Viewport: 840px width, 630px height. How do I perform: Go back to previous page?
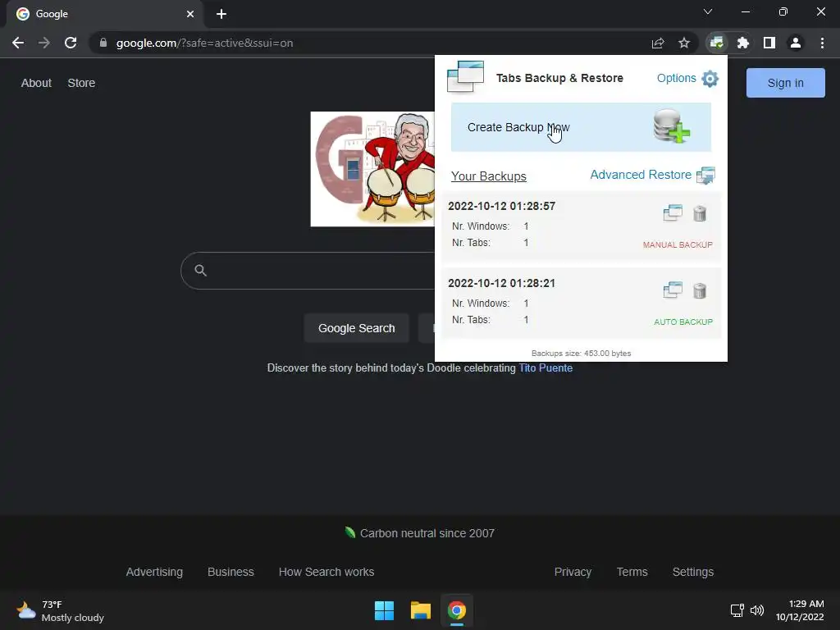point(18,43)
